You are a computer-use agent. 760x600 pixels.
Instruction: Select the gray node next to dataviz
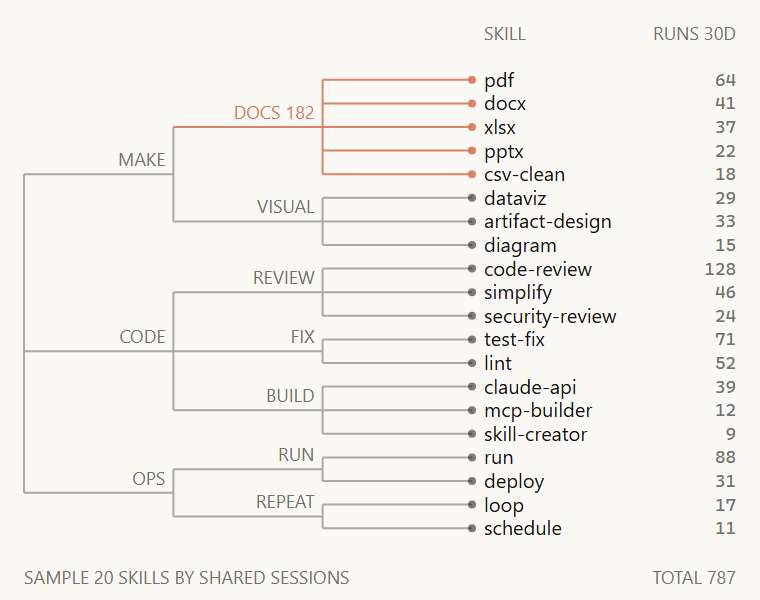(x=472, y=198)
